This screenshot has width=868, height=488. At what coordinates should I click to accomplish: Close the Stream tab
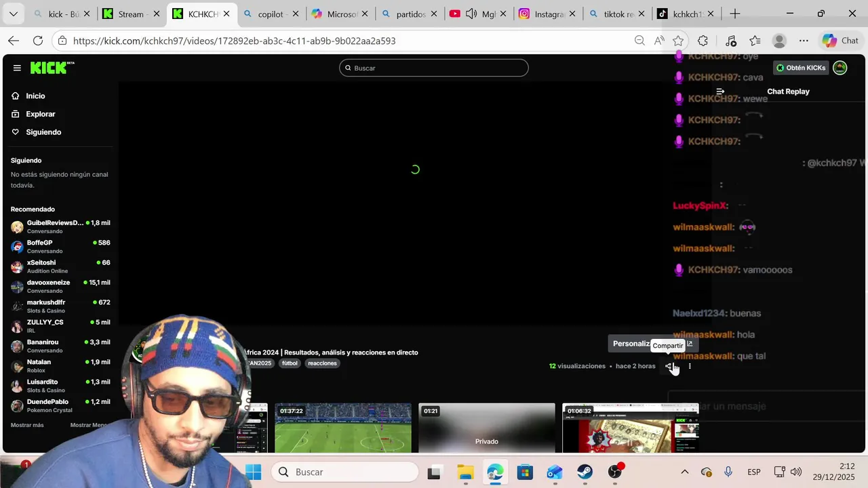tap(156, 14)
